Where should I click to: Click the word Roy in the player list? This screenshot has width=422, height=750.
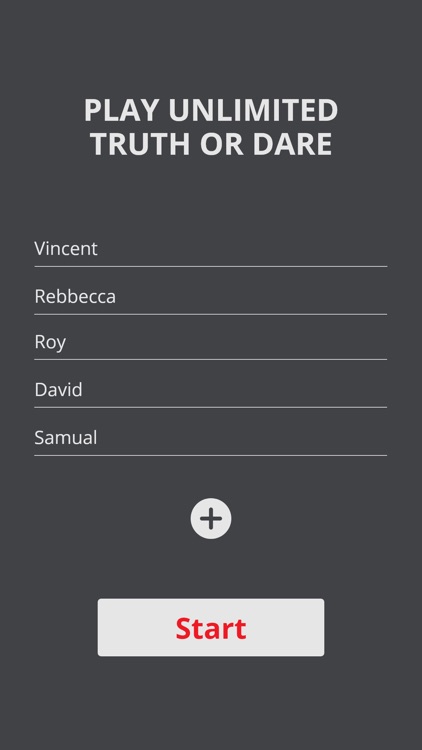(50, 342)
